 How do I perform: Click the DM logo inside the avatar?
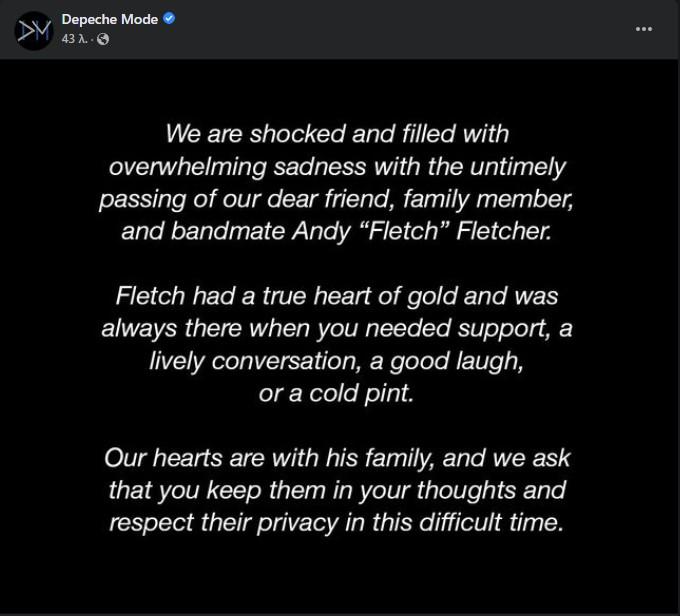(34, 31)
